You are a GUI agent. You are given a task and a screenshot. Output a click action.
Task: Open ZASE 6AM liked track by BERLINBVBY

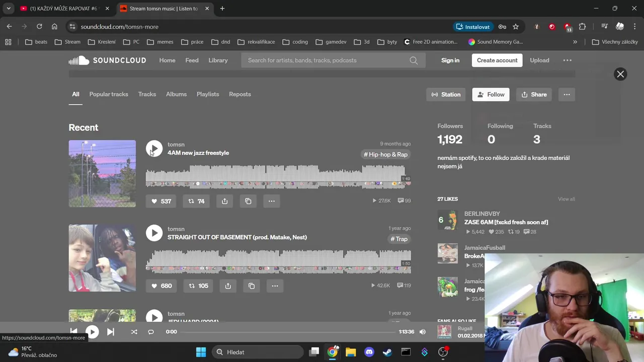click(x=506, y=222)
